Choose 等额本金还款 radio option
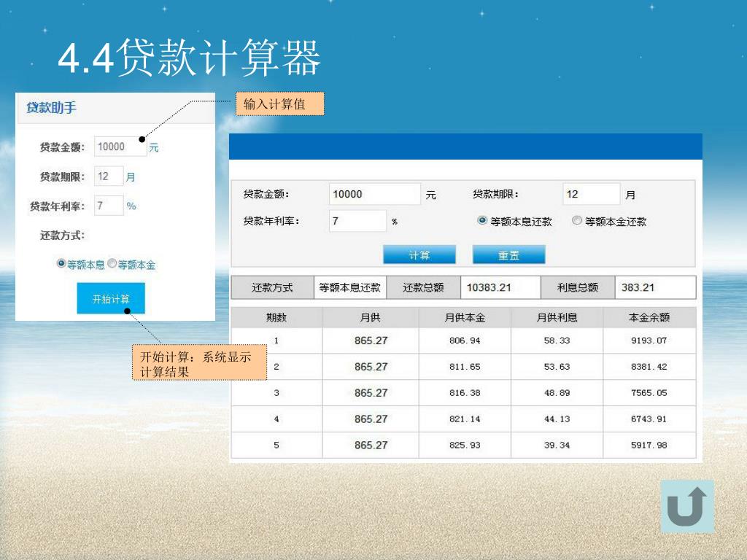 point(577,220)
